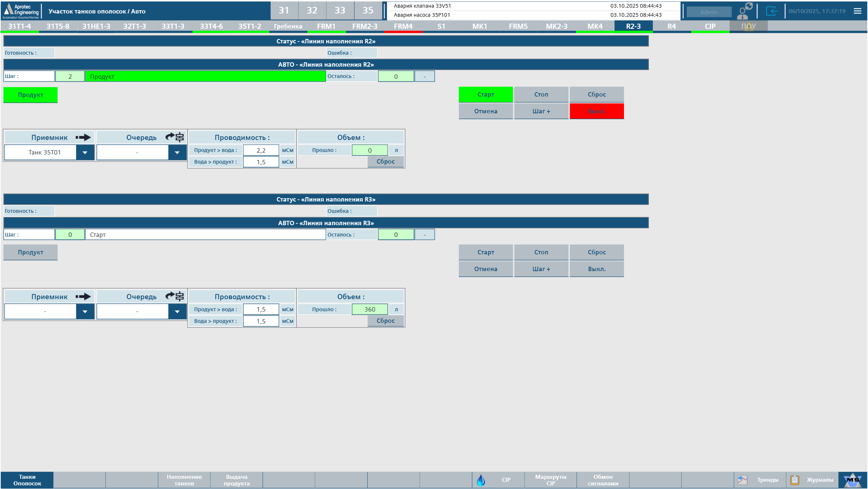Toggle the red Выкл. button for line R2
This screenshot has width=868, height=489.
tap(596, 111)
